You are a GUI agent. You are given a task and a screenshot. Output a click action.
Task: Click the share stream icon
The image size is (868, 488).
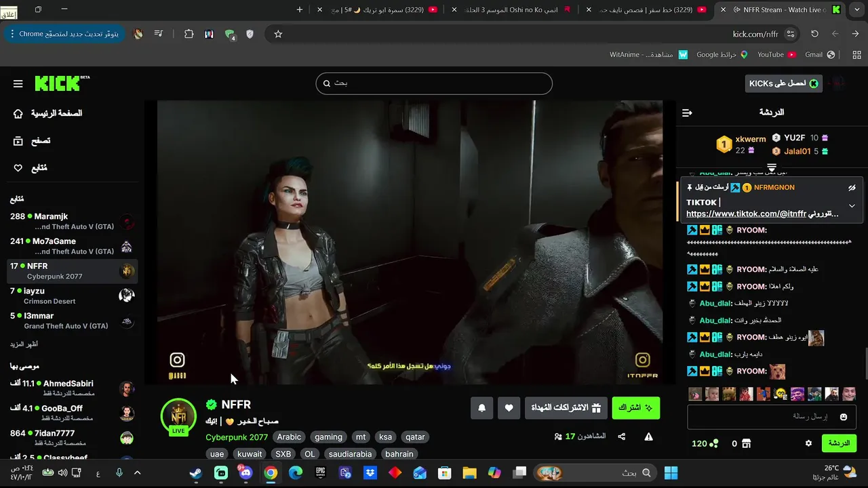622,436
